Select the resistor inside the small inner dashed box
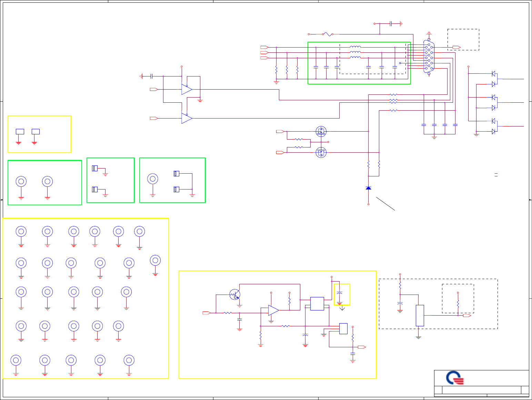Viewport: 532px width, 400px height. pos(458,304)
